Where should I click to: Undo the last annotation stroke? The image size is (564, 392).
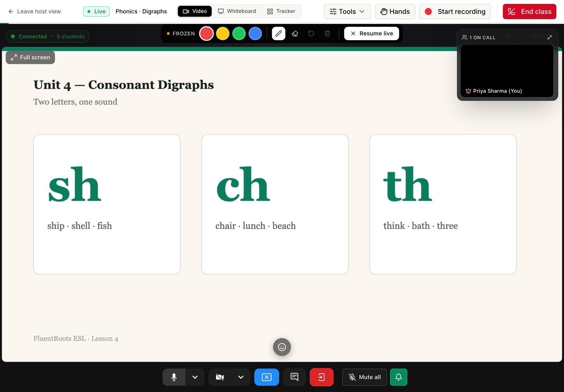[311, 33]
